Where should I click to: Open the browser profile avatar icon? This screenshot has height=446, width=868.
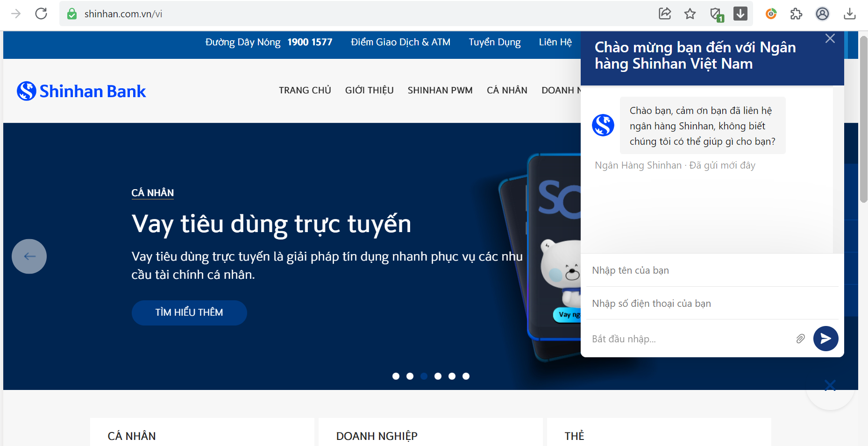coord(823,14)
